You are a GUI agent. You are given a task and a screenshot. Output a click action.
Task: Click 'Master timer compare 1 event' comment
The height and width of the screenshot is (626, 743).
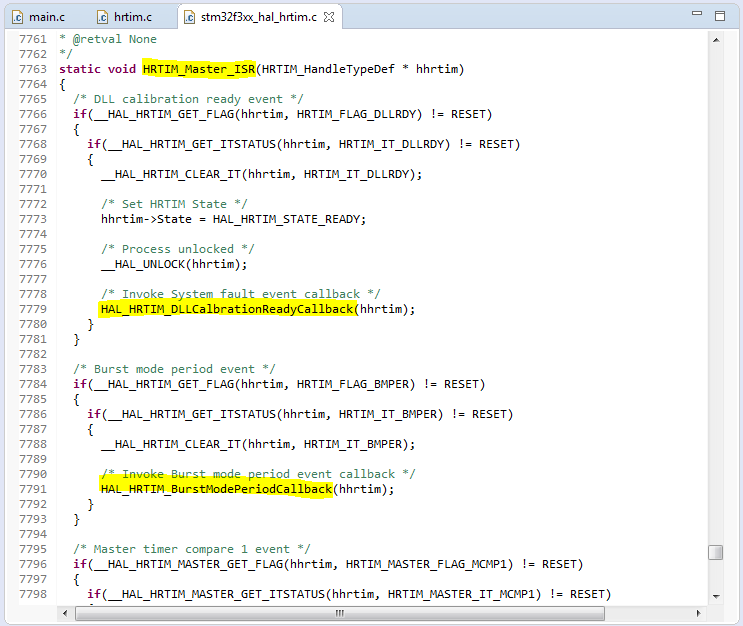(192, 549)
